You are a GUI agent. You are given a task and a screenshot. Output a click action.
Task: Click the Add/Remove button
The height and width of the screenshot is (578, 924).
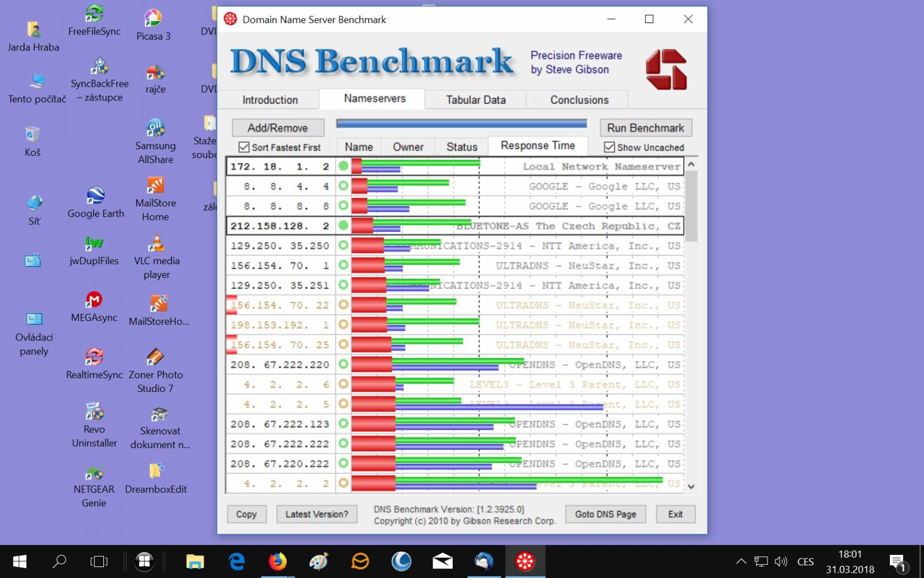coord(278,128)
